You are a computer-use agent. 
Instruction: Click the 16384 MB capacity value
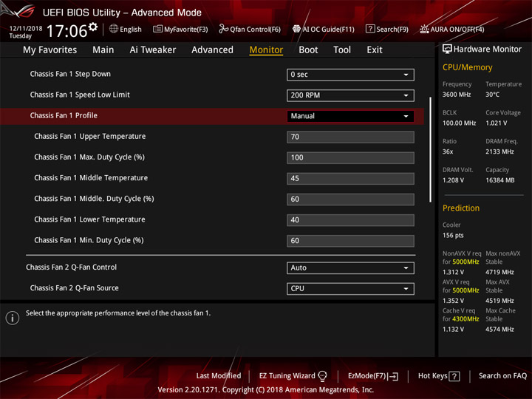[x=499, y=180]
